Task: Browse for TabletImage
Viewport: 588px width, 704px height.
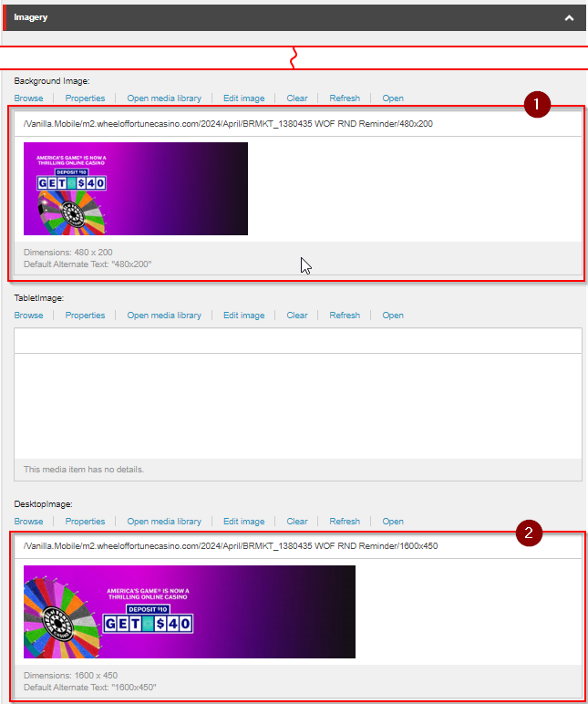Action: [x=29, y=316]
